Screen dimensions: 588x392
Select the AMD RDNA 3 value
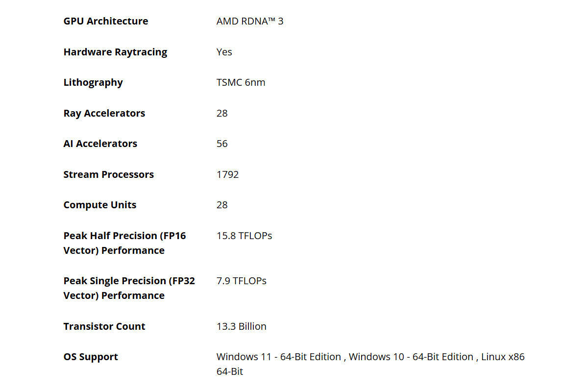pos(250,21)
